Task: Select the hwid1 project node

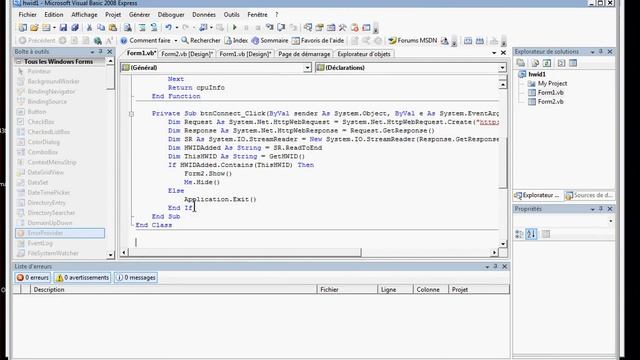Action: click(x=537, y=74)
